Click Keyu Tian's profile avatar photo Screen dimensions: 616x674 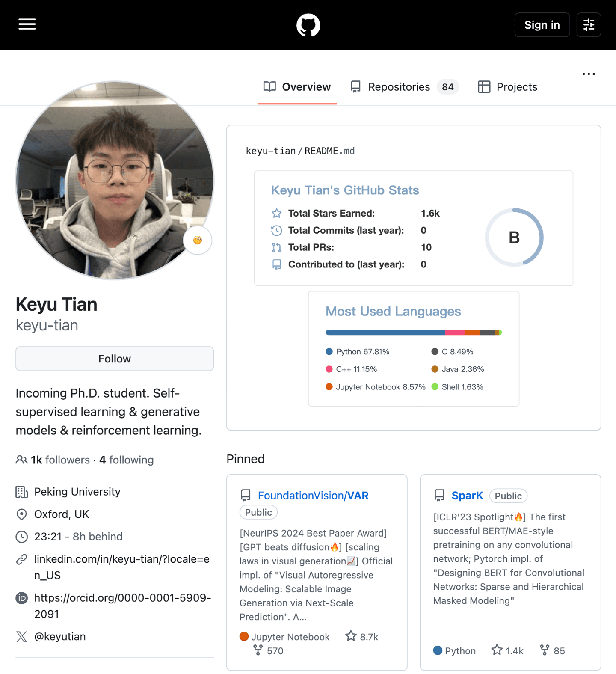pos(115,181)
